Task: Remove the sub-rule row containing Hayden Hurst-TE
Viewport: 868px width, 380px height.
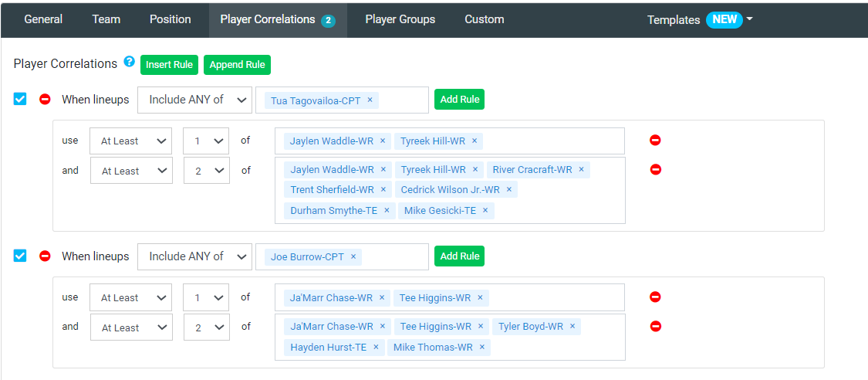Action: pos(655,326)
